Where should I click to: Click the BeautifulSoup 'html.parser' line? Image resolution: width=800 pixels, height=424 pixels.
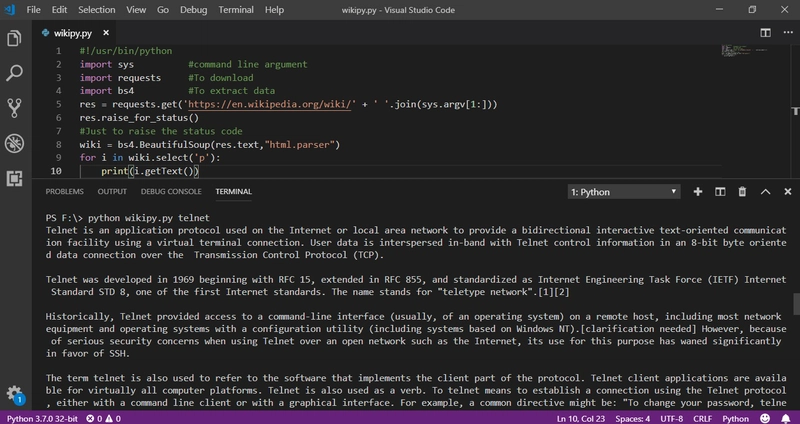click(210, 144)
